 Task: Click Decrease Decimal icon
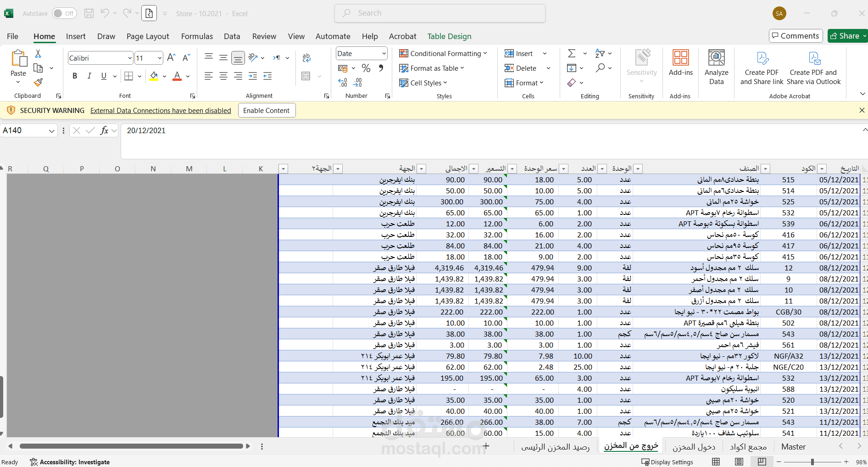[x=358, y=82]
